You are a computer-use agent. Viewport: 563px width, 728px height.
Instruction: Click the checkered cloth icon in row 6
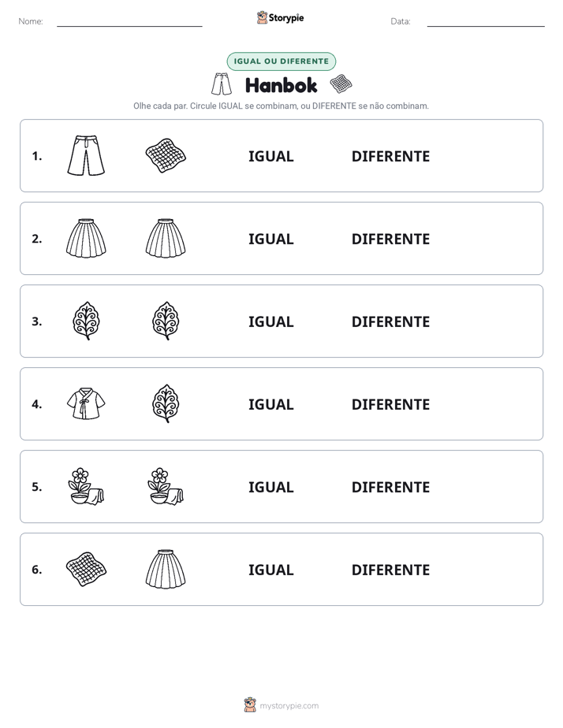[86, 569]
